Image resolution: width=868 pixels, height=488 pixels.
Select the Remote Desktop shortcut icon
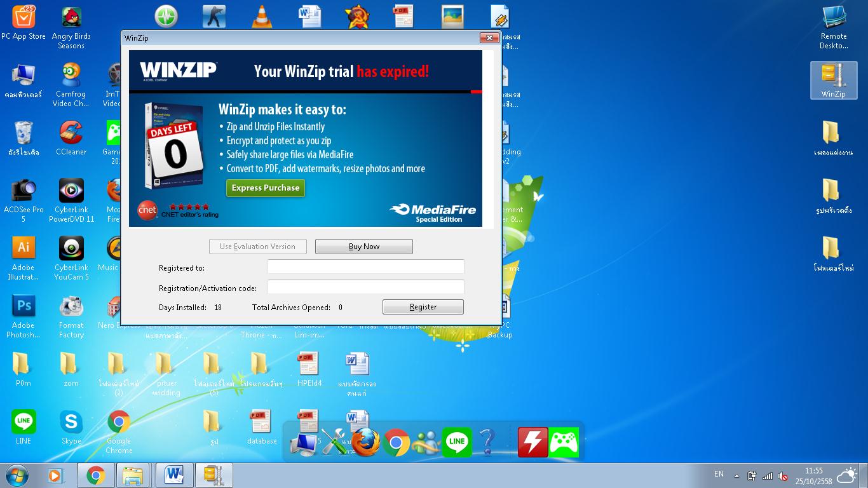(x=834, y=28)
